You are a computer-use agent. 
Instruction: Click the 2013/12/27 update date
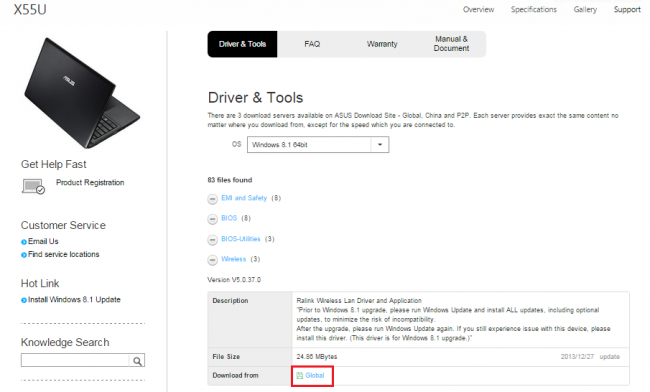[590, 356]
